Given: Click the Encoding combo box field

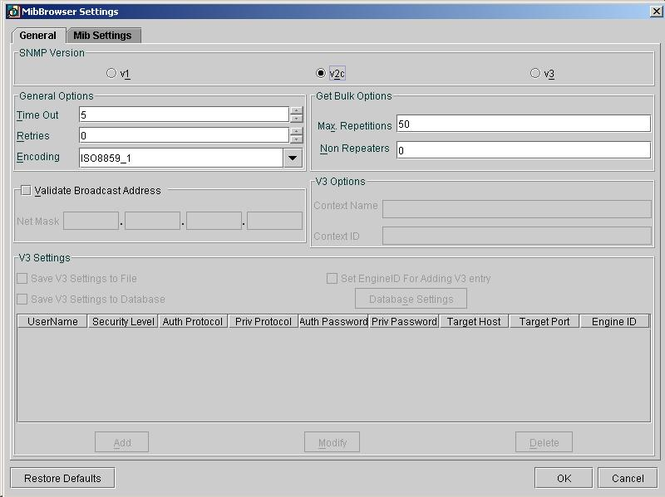Looking at the screenshot, I should click(x=181, y=158).
